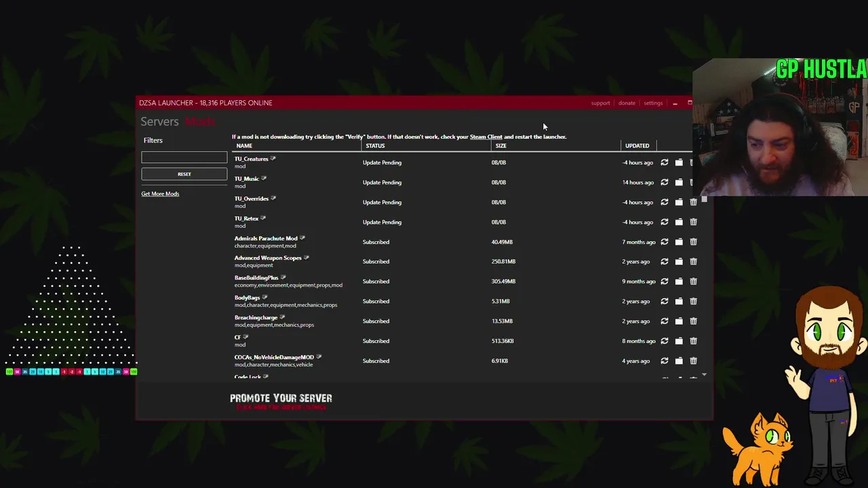
Task: Select the TU_Creatures mod name
Action: coord(252,159)
